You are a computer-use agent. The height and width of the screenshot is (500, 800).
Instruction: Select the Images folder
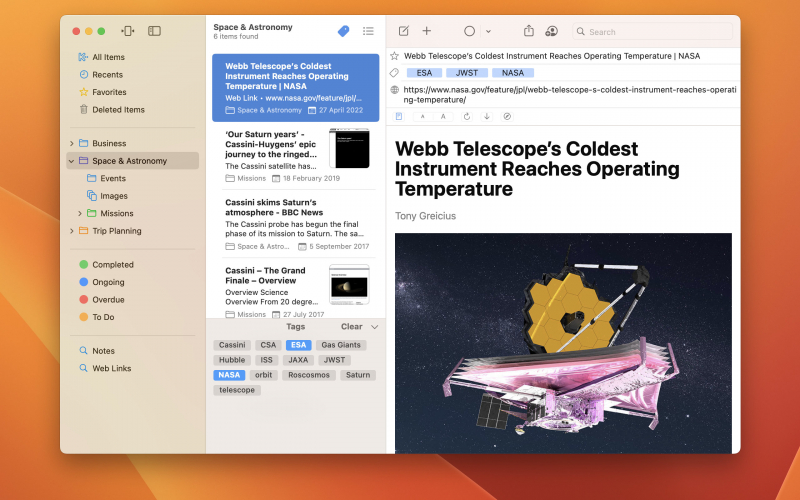point(114,196)
